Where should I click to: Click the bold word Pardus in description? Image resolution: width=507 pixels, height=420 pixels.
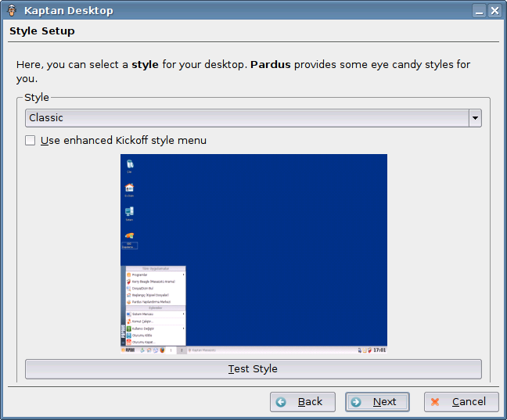[x=270, y=65]
